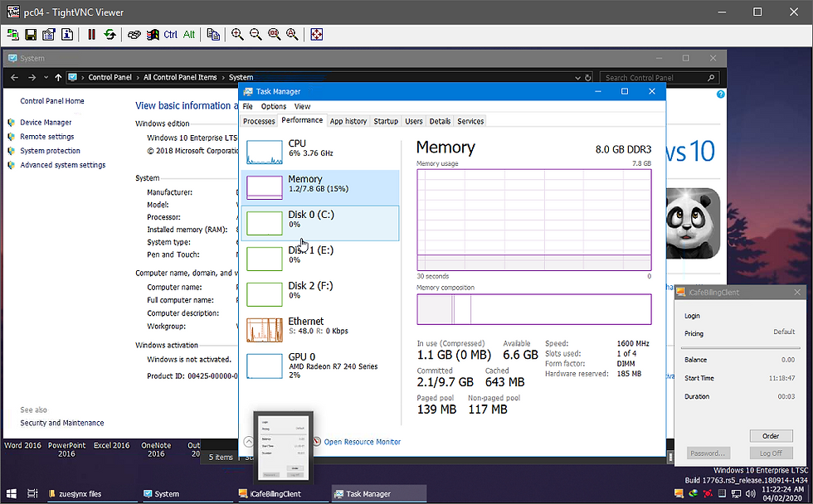The width and height of the screenshot is (813, 504).
Task: Collapse Task Manager with Fewer details arrow
Action: tap(249, 442)
